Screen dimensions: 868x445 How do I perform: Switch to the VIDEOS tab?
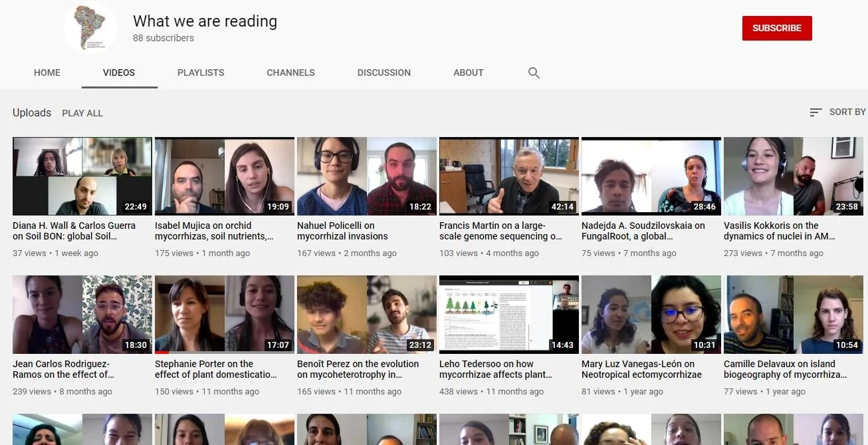(x=119, y=73)
